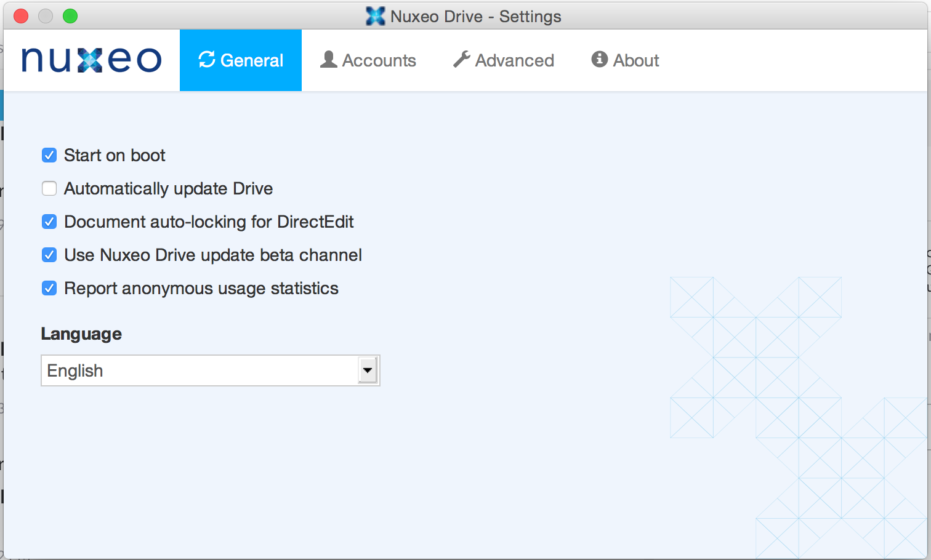This screenshot has height=560, width=931.
Task: Click the wrench icon beside Advanced
Action: [462, 60]
